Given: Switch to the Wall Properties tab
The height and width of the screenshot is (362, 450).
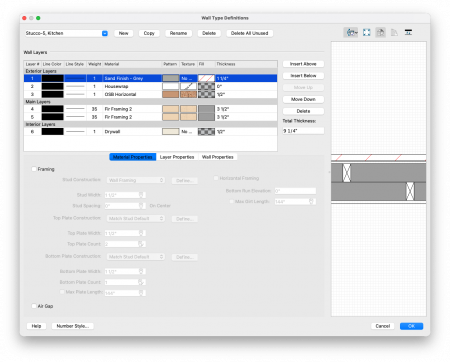Looking at the screenshot, I should point(218,157).
